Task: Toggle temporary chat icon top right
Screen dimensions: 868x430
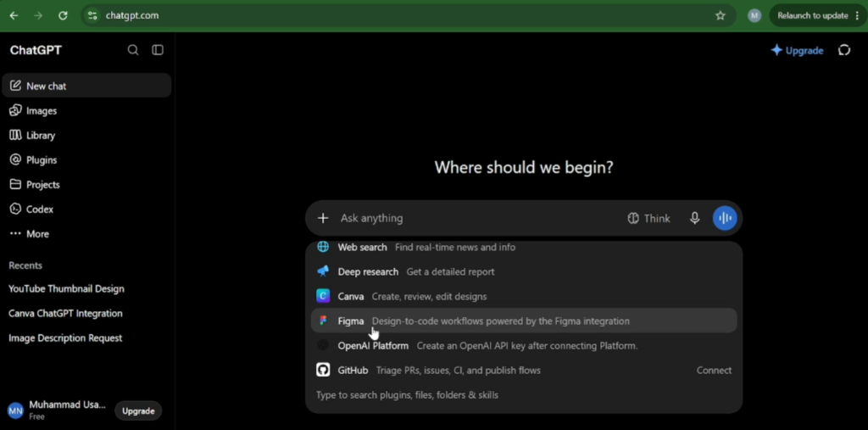Action: pos(843,50)
